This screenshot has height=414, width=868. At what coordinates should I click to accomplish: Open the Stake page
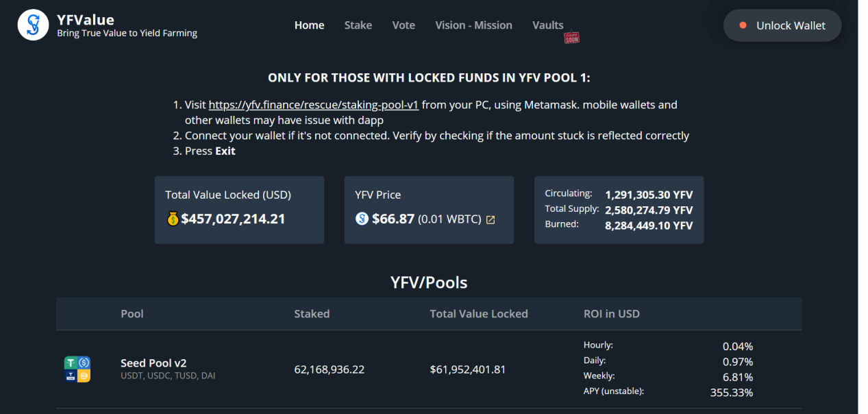(x=358, y=25)
